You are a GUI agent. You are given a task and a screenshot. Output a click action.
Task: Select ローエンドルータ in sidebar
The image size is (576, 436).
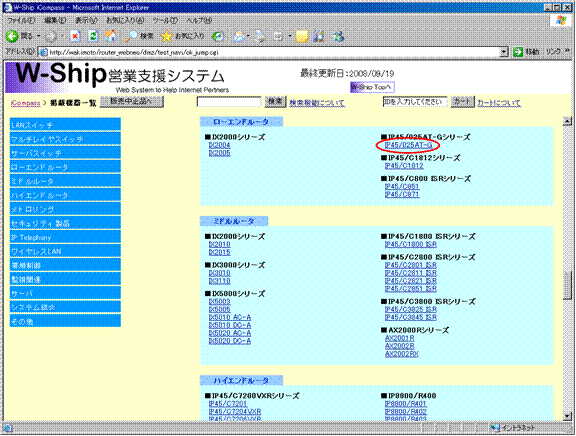point(65,167)
